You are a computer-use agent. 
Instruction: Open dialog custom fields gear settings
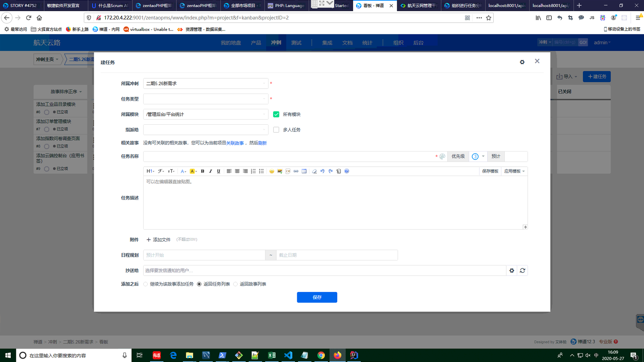522,62
